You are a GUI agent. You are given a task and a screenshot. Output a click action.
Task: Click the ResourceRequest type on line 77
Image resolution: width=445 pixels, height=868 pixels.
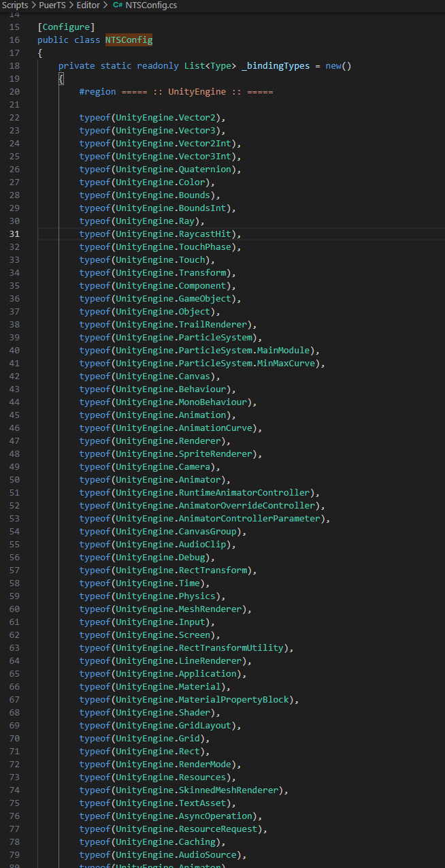point(218,829)
